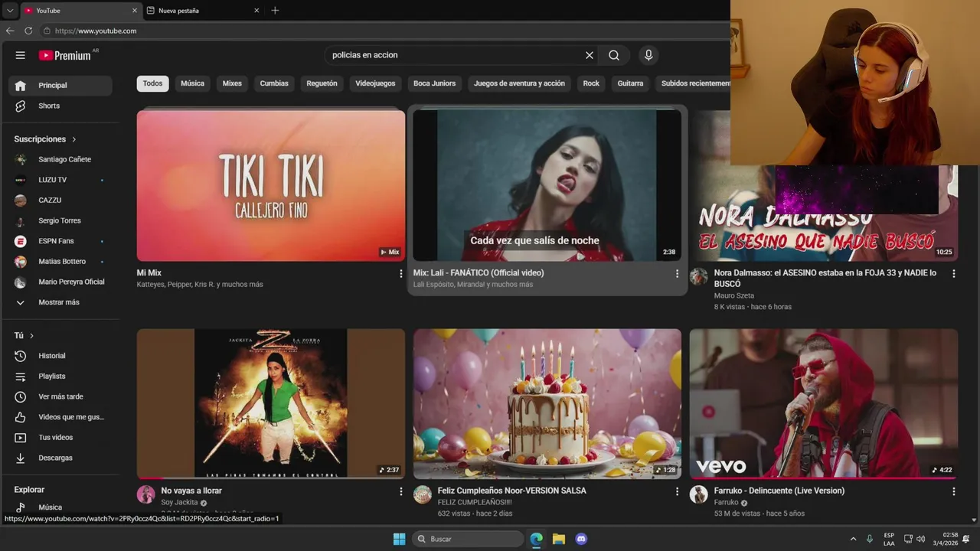Screen dimensions: 980x551
Task: Open browser tab list dropdown
Action: (x=9, y=11)
